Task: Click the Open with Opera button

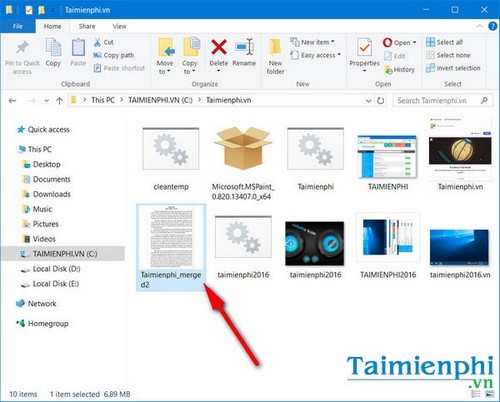Action: [400, 43]
